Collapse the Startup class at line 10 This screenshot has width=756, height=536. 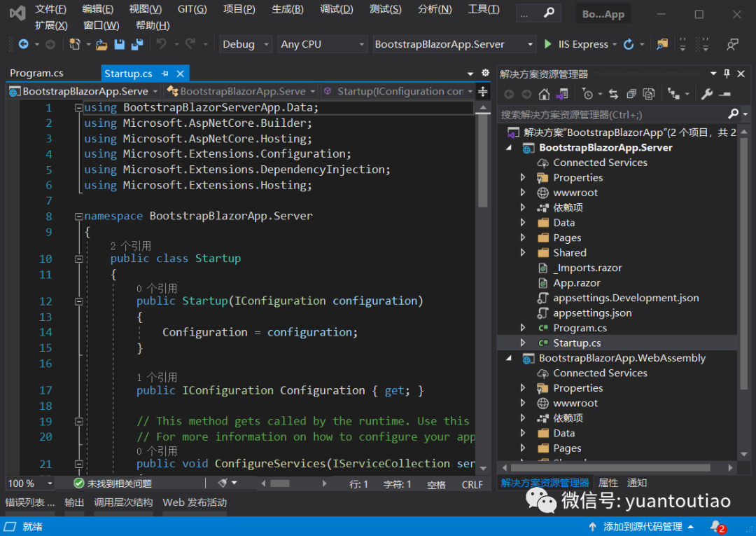pyautogui.click(x=78, y=259)
